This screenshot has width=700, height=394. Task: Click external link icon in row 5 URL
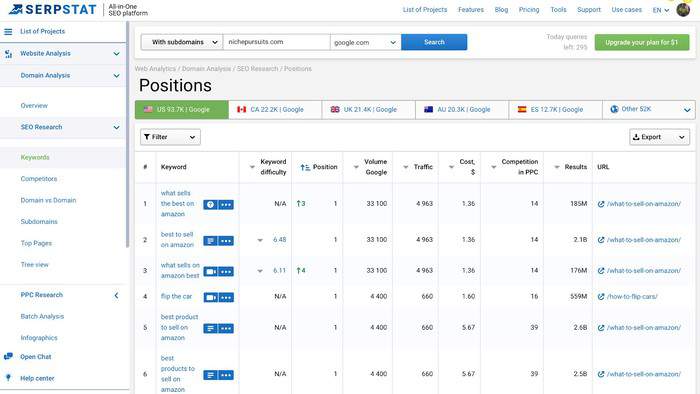coord(601,328)
